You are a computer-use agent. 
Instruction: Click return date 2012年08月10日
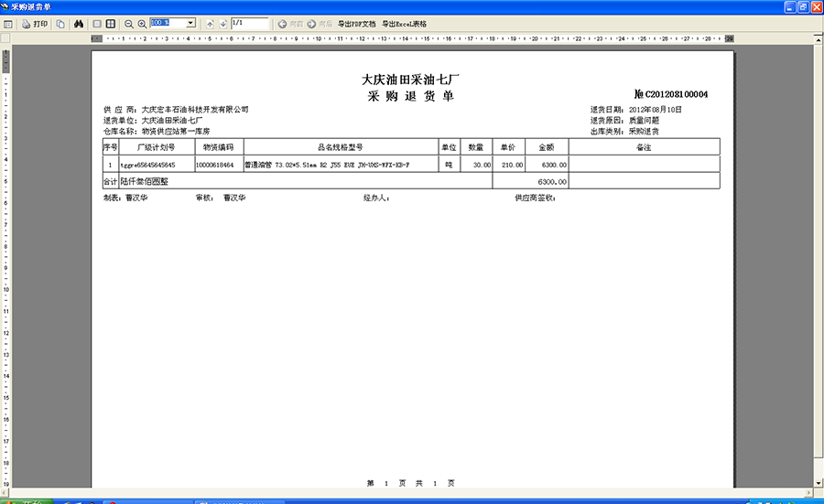tap(656, 110)
